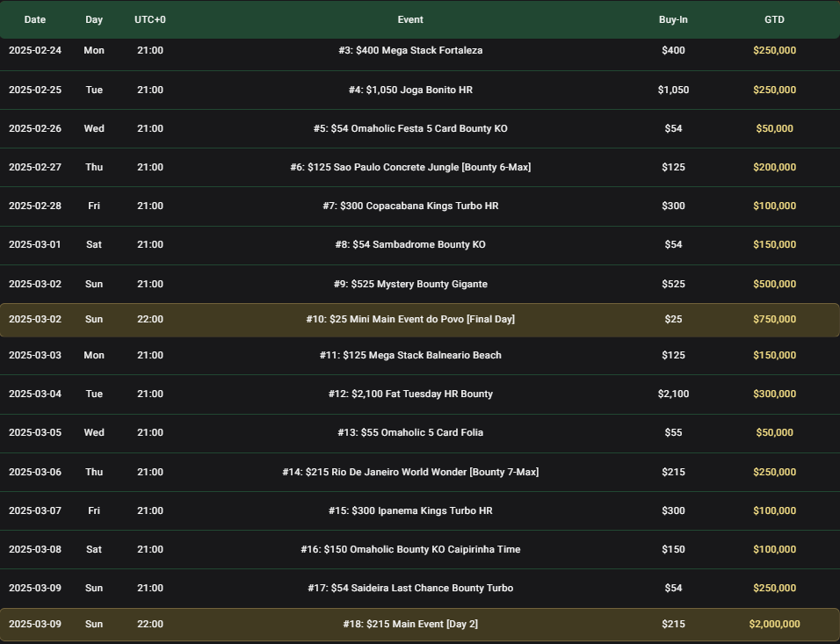Image resolution: width=840 pixels, height=644 pixels.
Task: Click the Event column header
Action: pyautogui.click(x=410, y=19)
